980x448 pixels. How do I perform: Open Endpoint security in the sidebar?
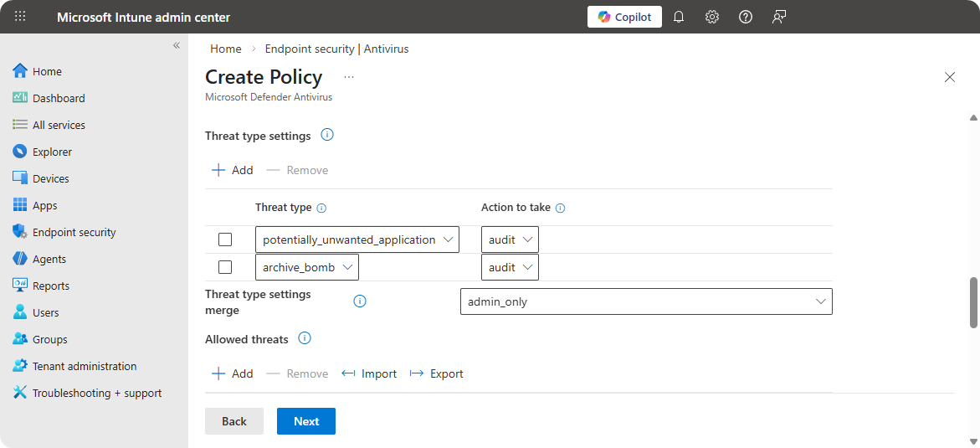tap(74, 232)
